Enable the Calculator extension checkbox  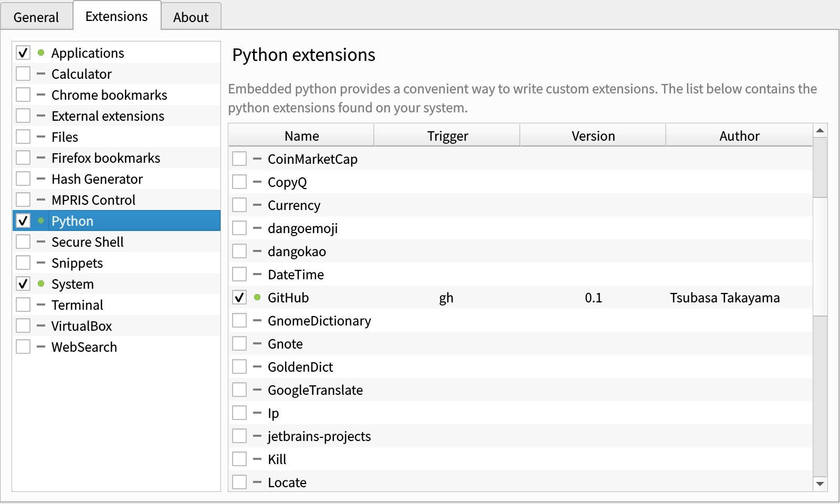pos(23,73)
